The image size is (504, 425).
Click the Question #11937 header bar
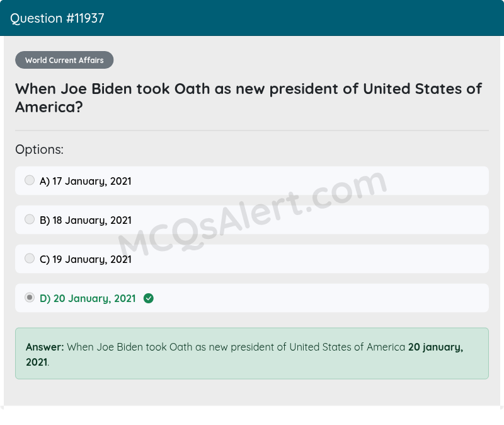click(252, 18)
